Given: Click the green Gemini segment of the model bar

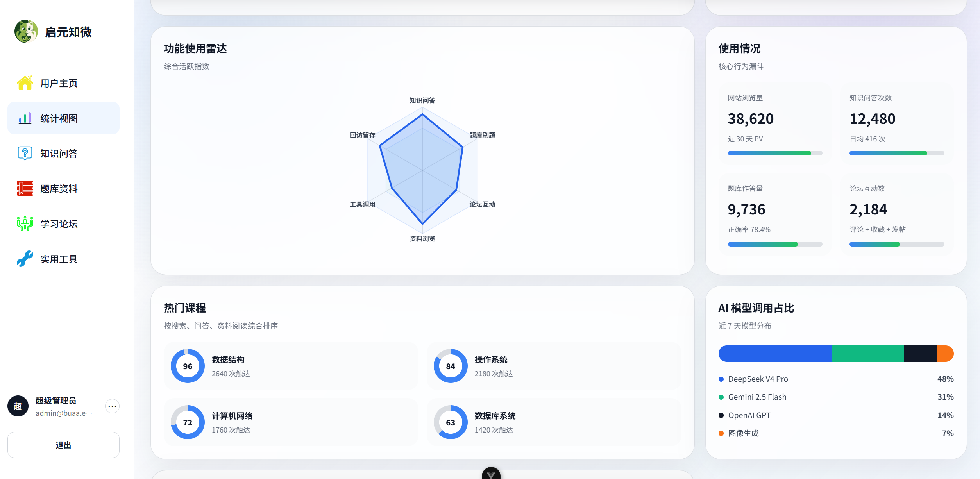Looking at the screenshot, I should [868, 354].
